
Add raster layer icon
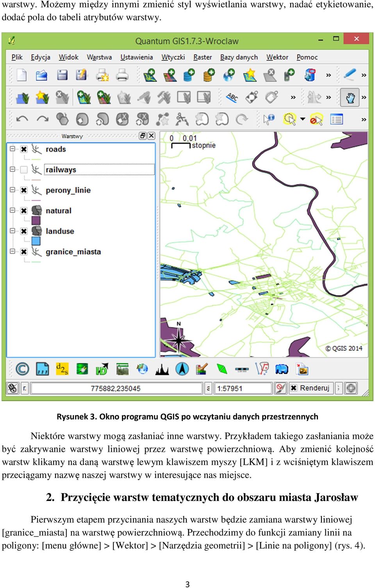click(170, 75)
